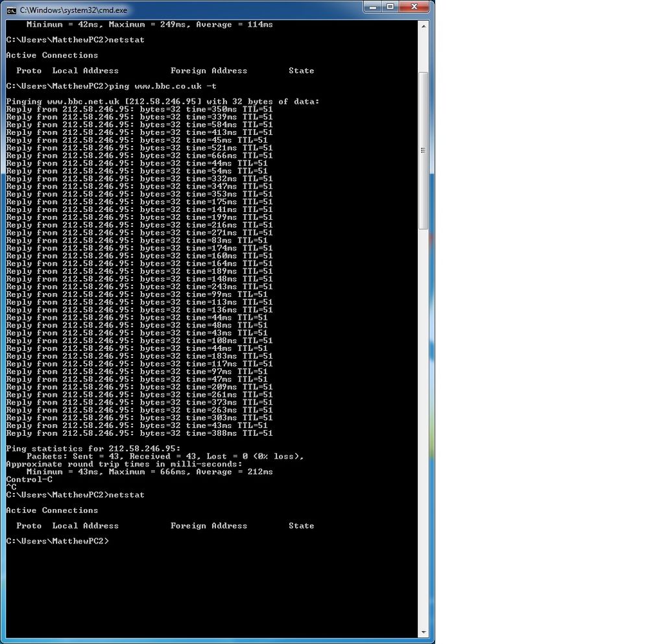This screenshot has height=644, width=648.
Task: Click the last empty C:\Users\MatthewPC2> prompt
Action: click(58, 541)
